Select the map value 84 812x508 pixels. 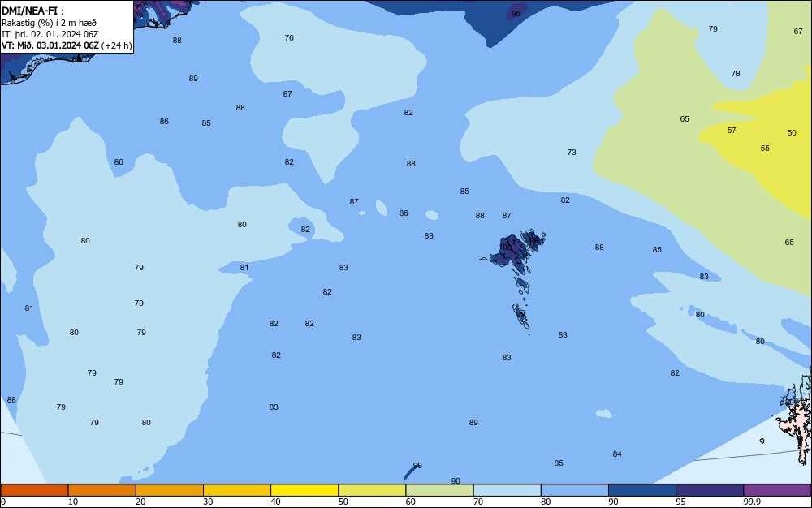click(617, 454)
